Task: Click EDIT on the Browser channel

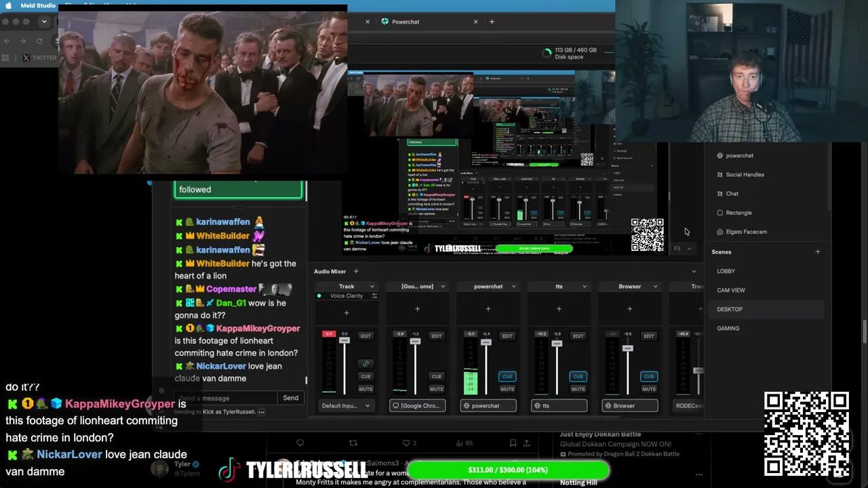Action: 649,336
